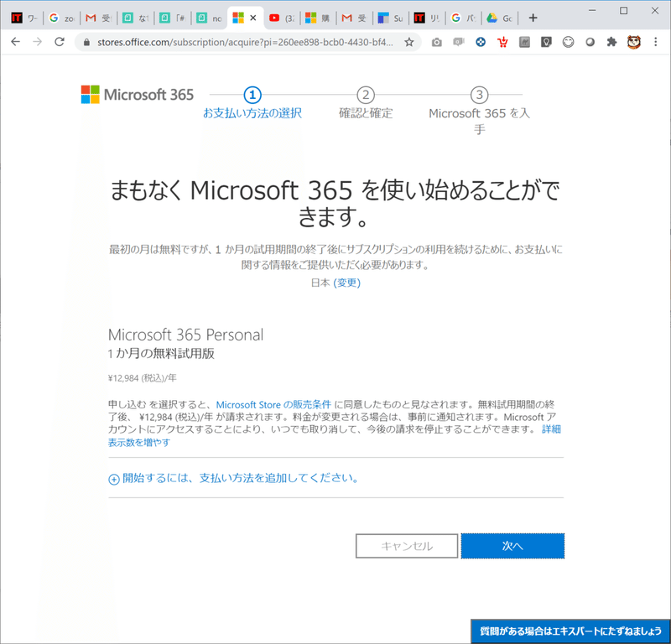The image size is (671, 644).
Task: Bookmark this page with the star icon
Action: [409, 42]
